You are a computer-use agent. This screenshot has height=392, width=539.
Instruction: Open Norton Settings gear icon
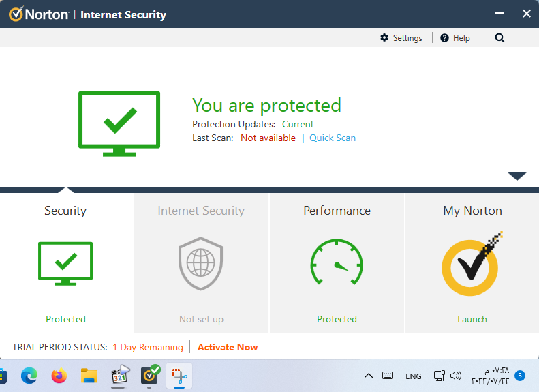pyautogui.click(x=384, y=37)
